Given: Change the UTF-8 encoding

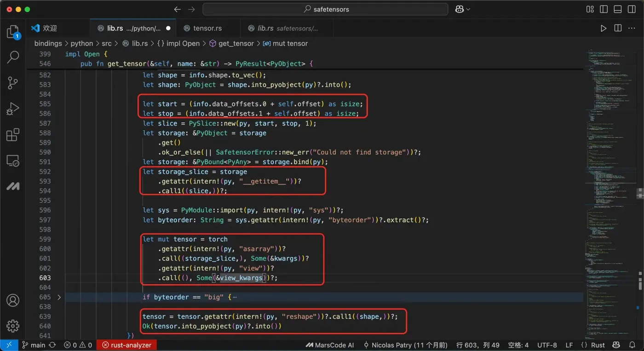Looking at the screenshot, I should [546, 345].
